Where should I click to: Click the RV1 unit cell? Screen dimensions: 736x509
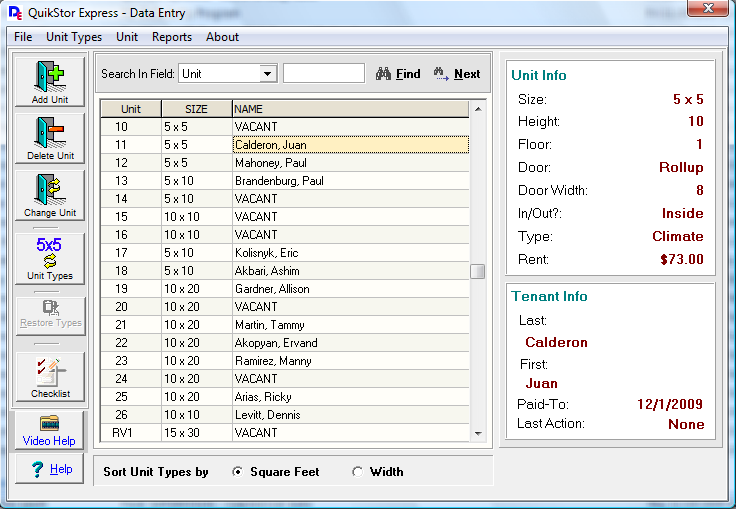tap(131, 432)
